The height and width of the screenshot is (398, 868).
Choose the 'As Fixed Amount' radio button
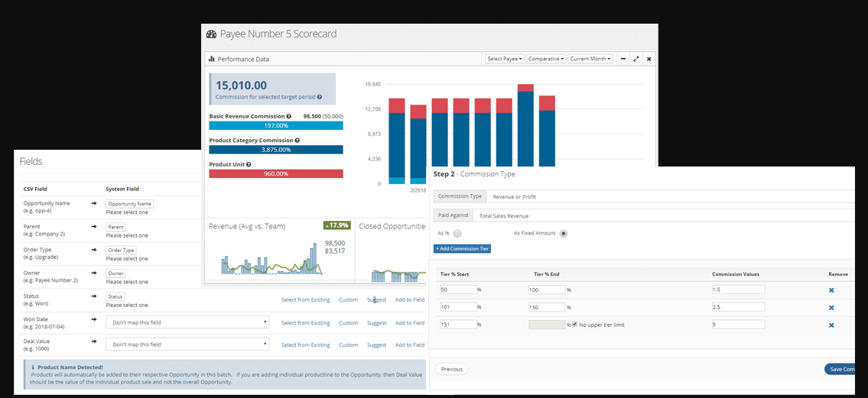pos(564,234)
